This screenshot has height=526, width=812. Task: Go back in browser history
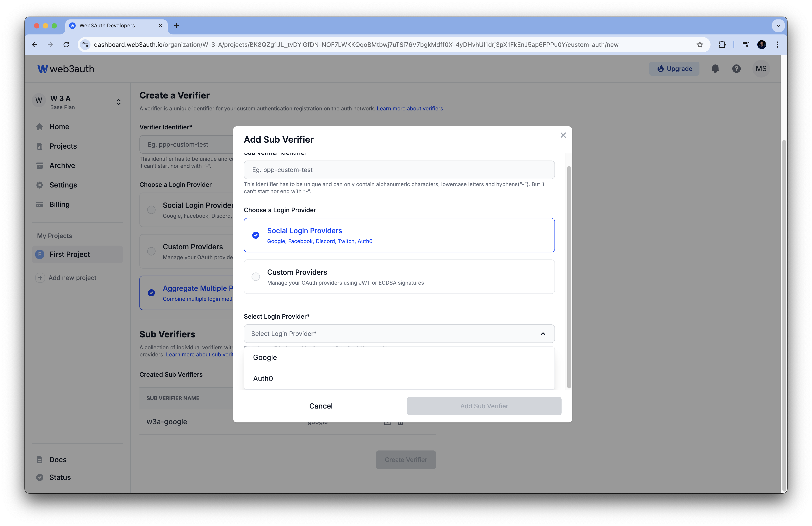[34, 44]
